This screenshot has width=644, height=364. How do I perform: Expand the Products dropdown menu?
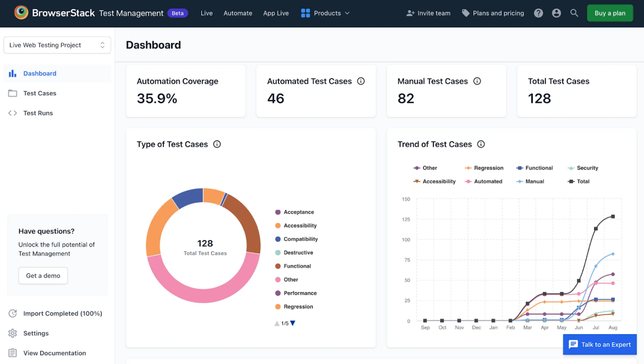tap(325, 13)
